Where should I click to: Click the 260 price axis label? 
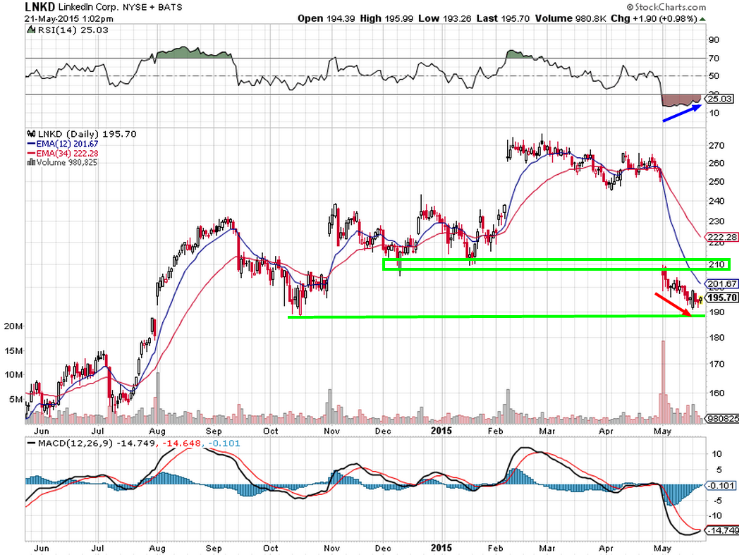tap(717, 164)
